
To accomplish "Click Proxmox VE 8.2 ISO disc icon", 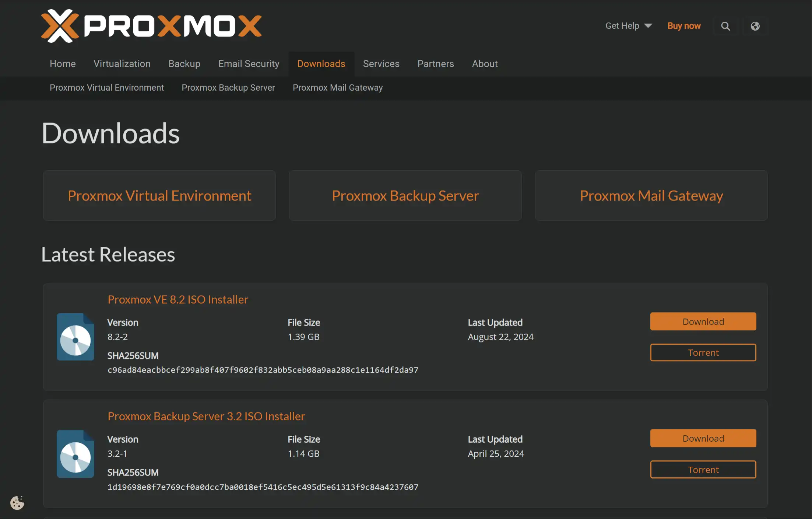I will (x=75, y=337).
